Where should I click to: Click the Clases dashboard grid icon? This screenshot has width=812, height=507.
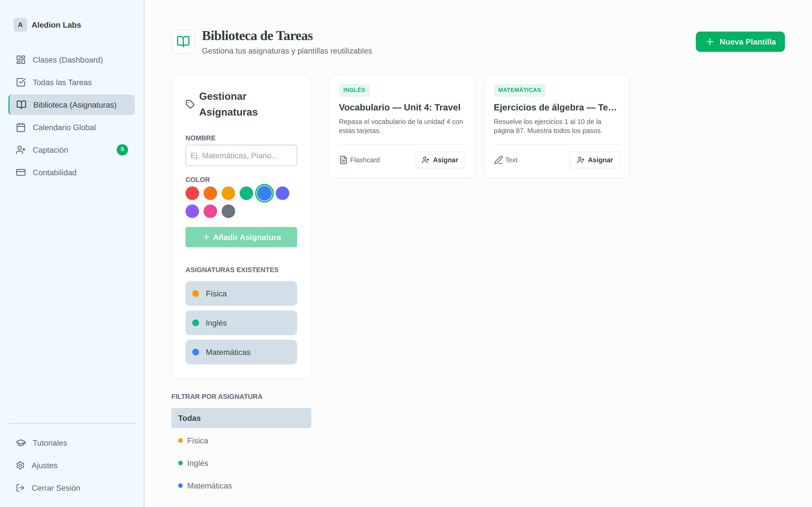tap(21, 60)
